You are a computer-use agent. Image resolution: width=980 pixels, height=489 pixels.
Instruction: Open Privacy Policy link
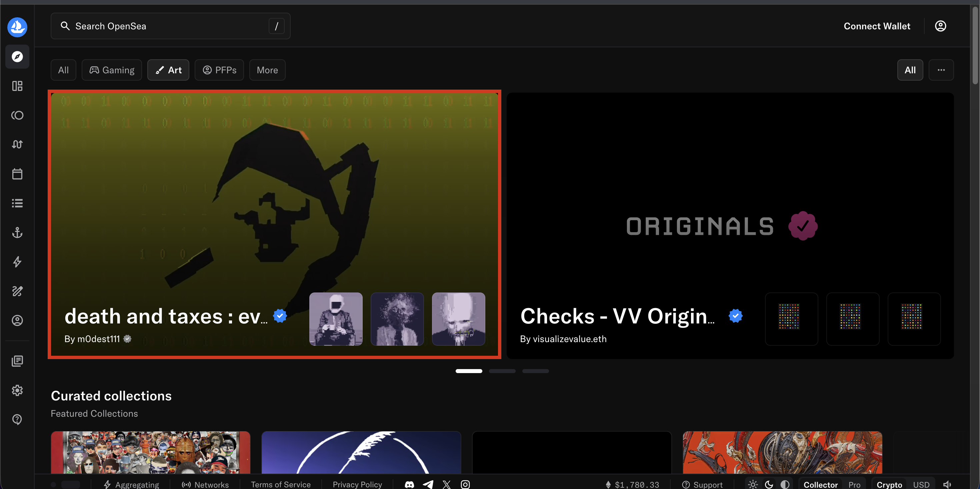coord(357,484)
